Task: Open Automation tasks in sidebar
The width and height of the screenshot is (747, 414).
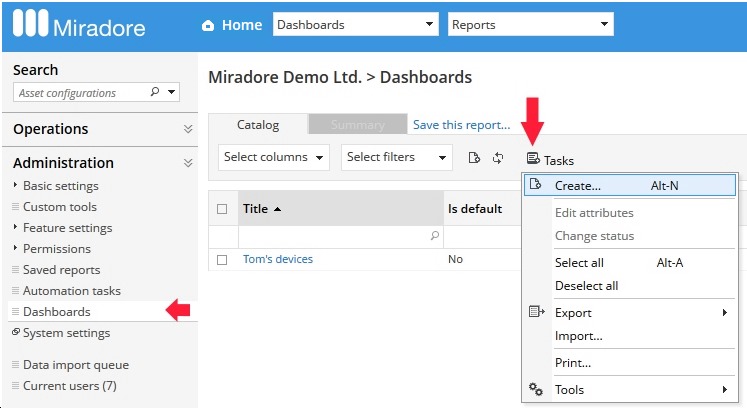Action: [x=71, y=291]
